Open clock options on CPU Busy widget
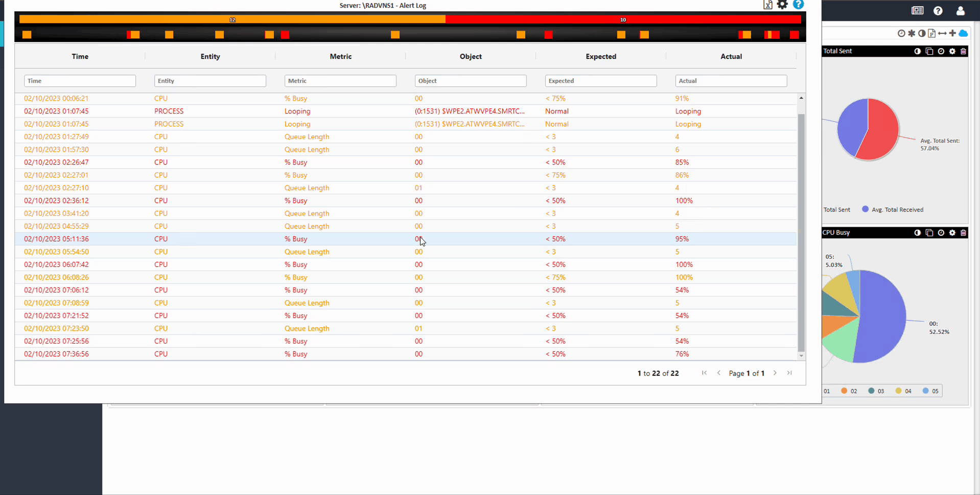 point(941,233)
